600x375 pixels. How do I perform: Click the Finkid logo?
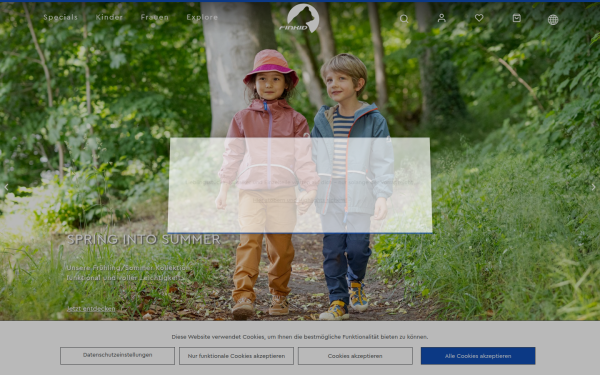point(300,18)
